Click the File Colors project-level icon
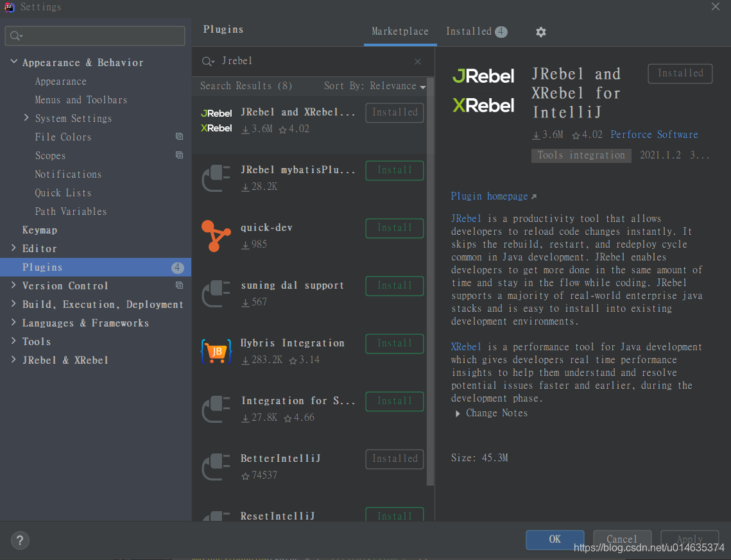Image resolution: width=731 pixels, height=560 pixels. click(179, 137)
